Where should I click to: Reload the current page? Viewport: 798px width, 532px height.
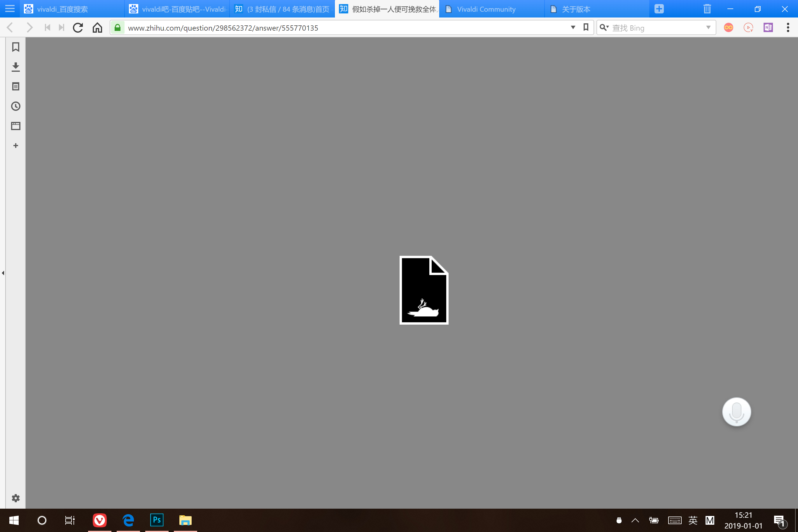coord(78,28)
